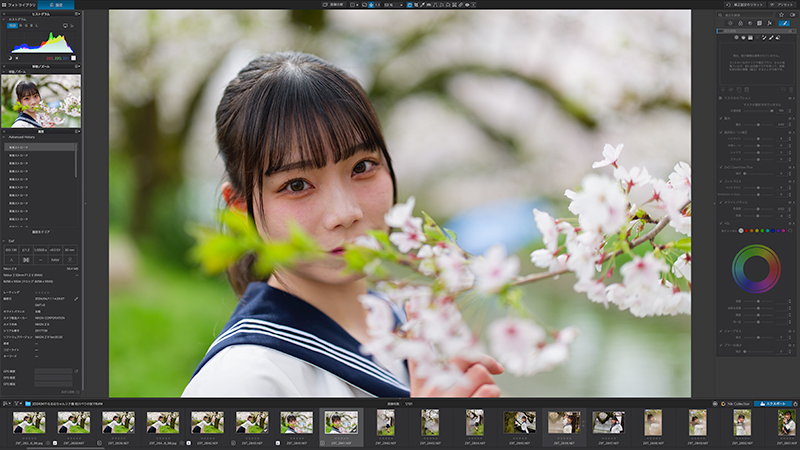This screenshot has height=450, width=800.
Task: Show the L luminance histogram channel
Action: pyautogui.click(x=37, y=26)
